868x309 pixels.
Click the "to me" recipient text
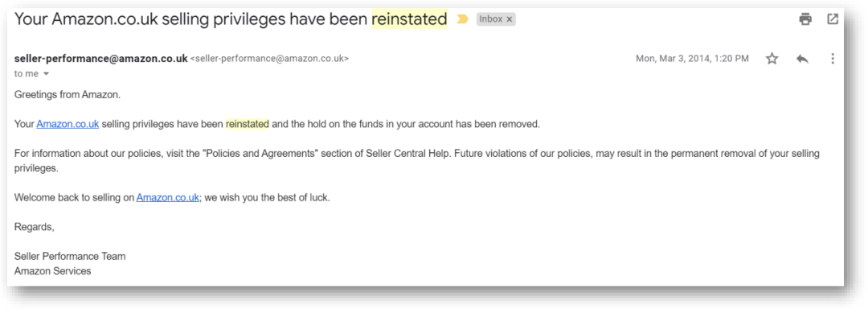27,74
